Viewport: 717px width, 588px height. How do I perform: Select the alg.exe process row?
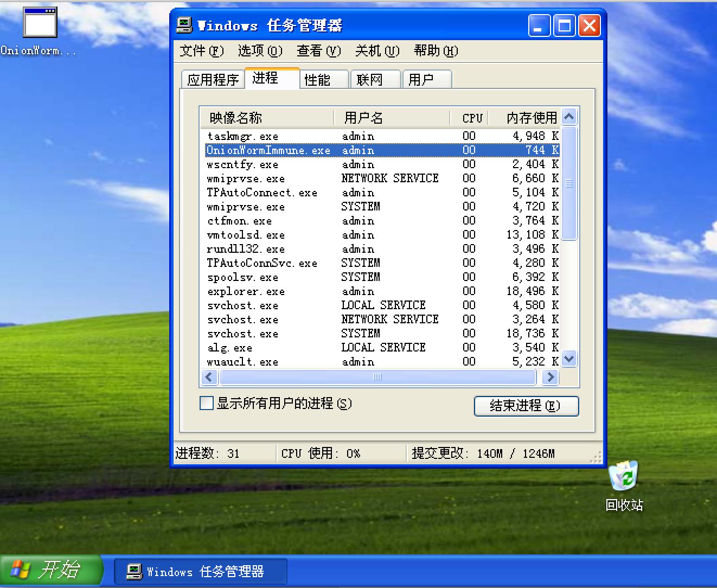point(382,348)
